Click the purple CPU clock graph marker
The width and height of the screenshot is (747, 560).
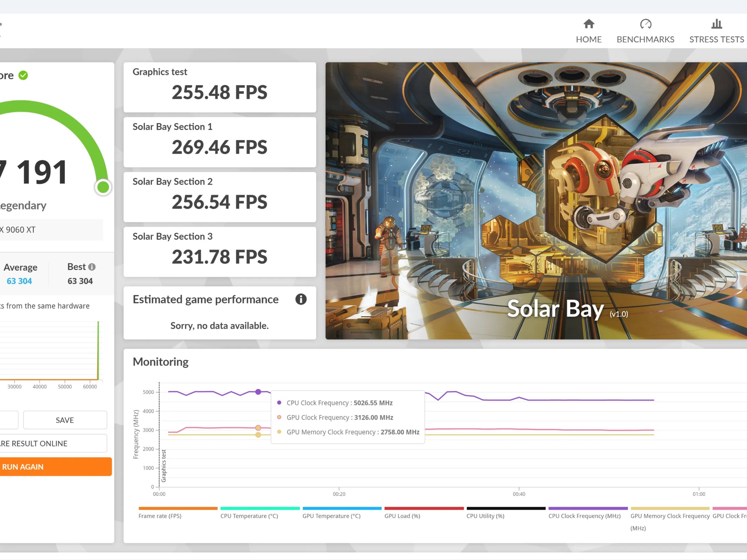point(258,392)
